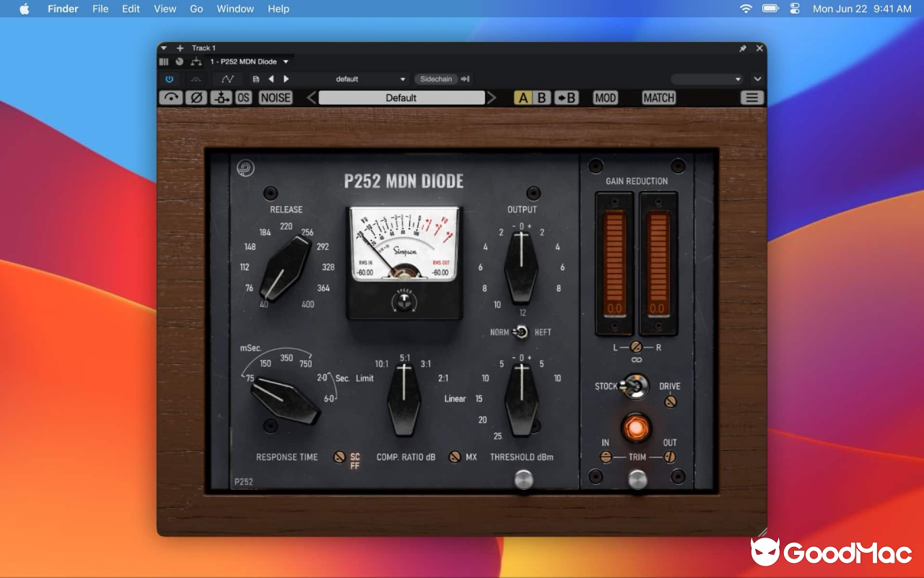924x578 pixels.
Task: Go to the previous preset with left arrow
Action: click(312, 98)
